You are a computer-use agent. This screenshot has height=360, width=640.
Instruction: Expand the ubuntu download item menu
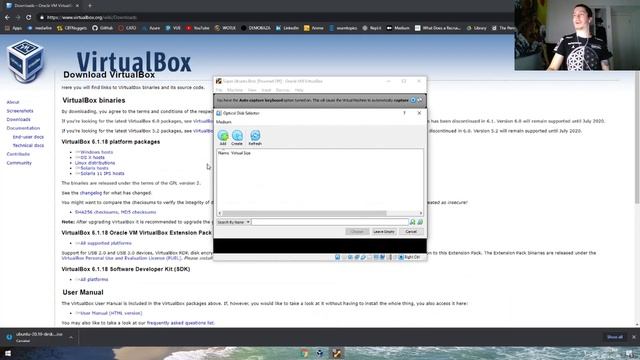(x=71, y=337)
